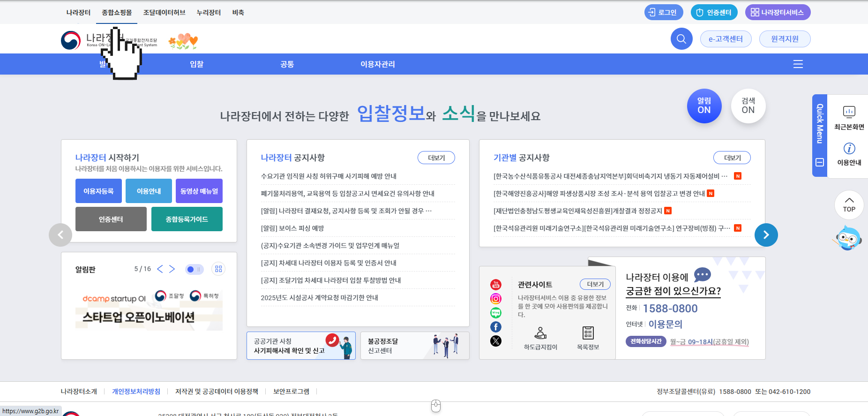Toggle the 검색 ON button
This screenshot has width=868, height=416.
748,106
